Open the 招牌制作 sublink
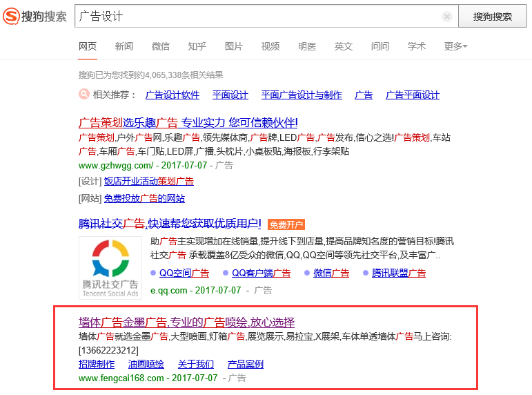Screen dimensions: 532x395 (97, 364)
